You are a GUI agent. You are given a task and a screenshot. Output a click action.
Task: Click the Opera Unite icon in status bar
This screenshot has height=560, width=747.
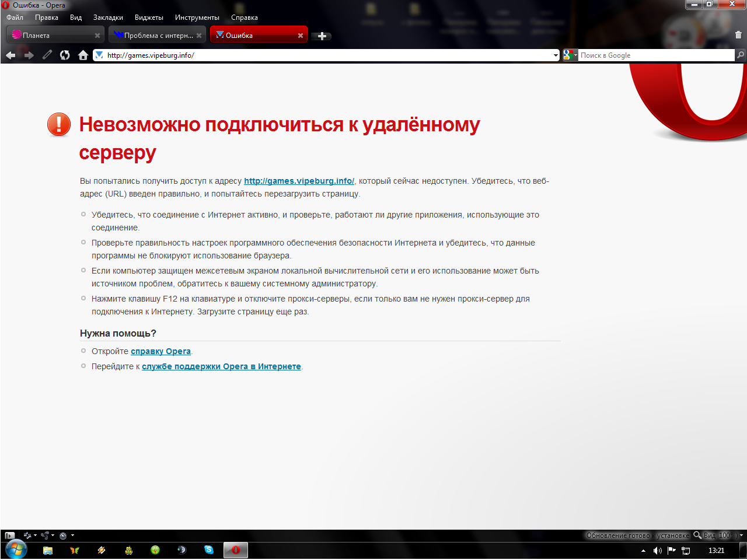(x=45, y=535)
